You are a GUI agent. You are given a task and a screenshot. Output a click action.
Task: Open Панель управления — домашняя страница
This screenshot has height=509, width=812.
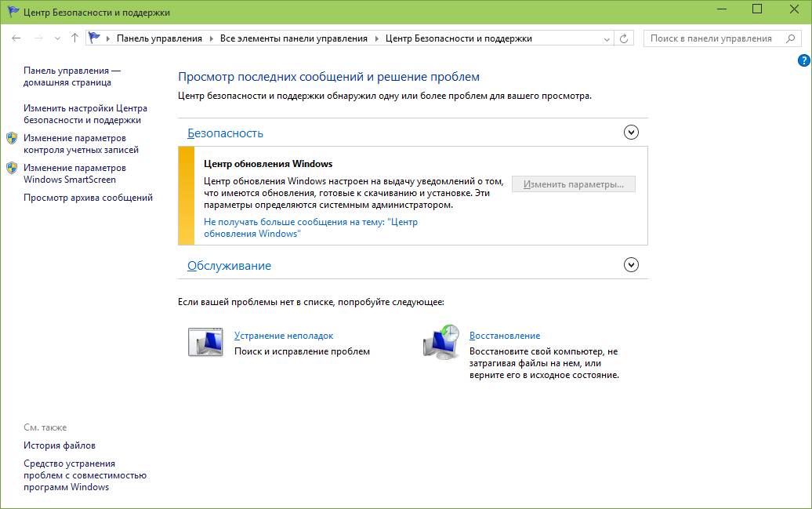point(72,76)
